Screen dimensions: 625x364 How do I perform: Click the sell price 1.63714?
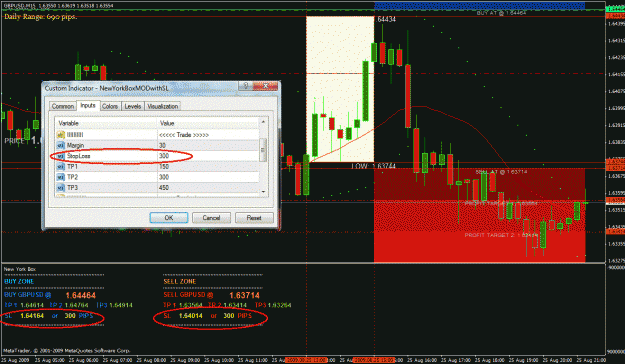point(244,295)
